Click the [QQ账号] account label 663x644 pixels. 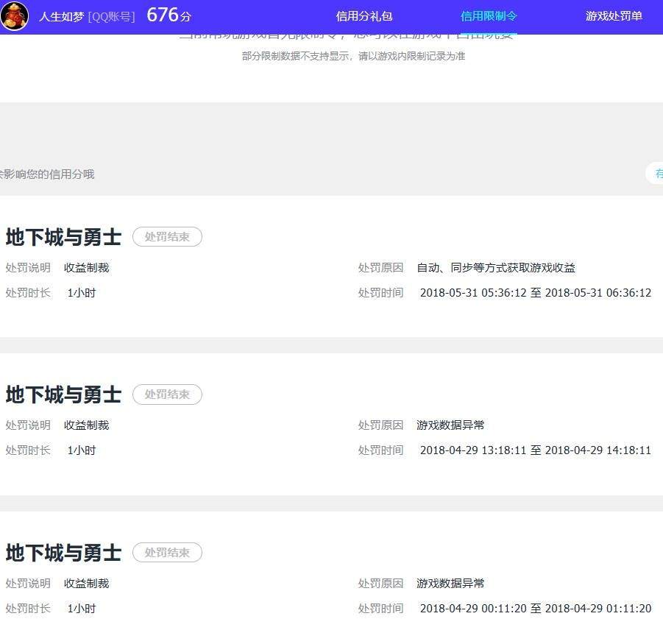pos(112,17)
